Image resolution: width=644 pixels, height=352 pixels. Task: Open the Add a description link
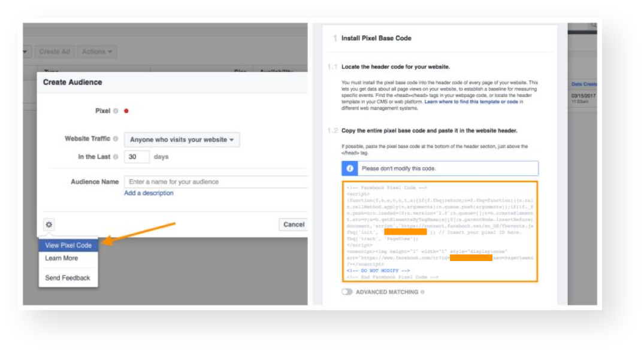point(149,193)
